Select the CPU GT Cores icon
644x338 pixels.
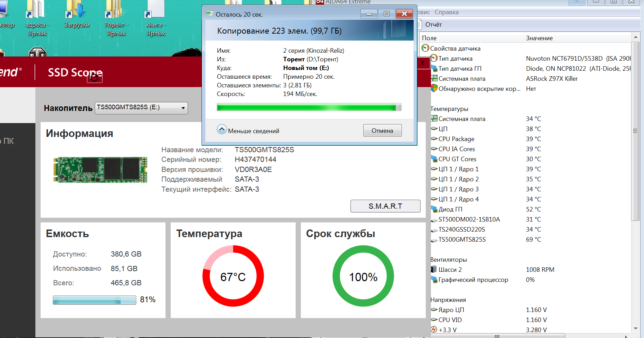434,159
